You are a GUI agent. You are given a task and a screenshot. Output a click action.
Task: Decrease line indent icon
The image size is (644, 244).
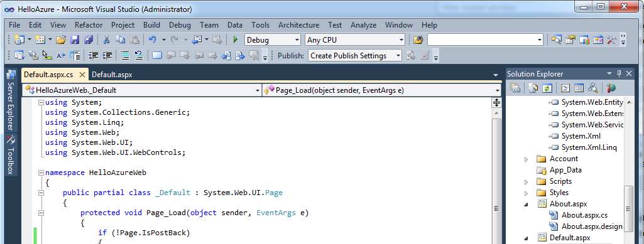point(93,55)
